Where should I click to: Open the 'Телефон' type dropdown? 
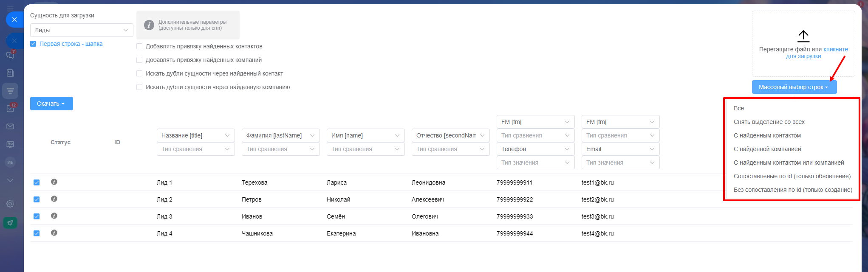coord(536,149)
